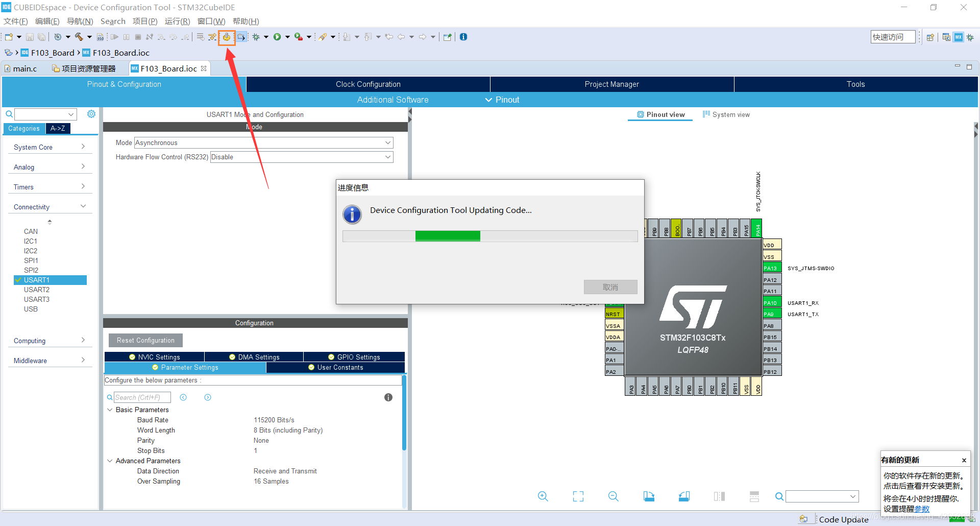Click 取消 in the progress dialog
980x526 pixels.
610,287
